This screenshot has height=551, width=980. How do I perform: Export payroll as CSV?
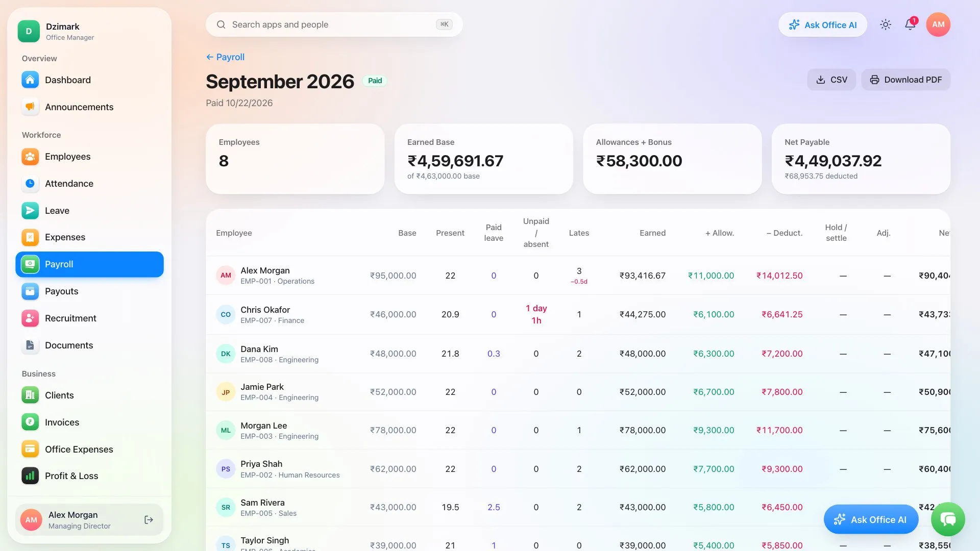click(831, 80)
